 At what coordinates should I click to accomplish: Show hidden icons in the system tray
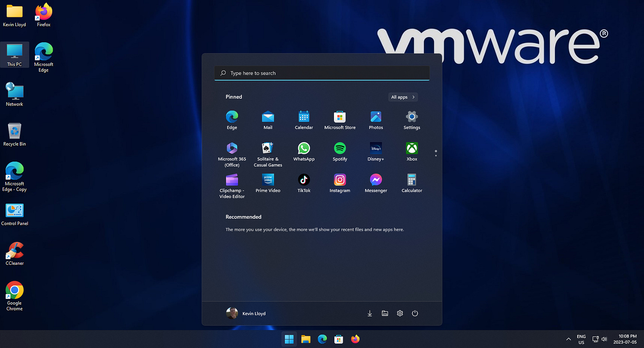tap(568, 339)
